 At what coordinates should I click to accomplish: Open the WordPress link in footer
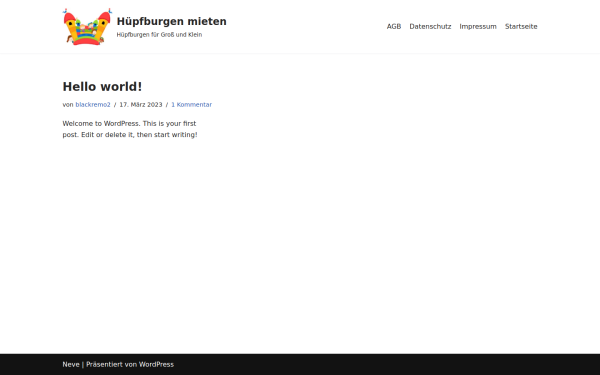pyautogui.click(x=156, y=364)
